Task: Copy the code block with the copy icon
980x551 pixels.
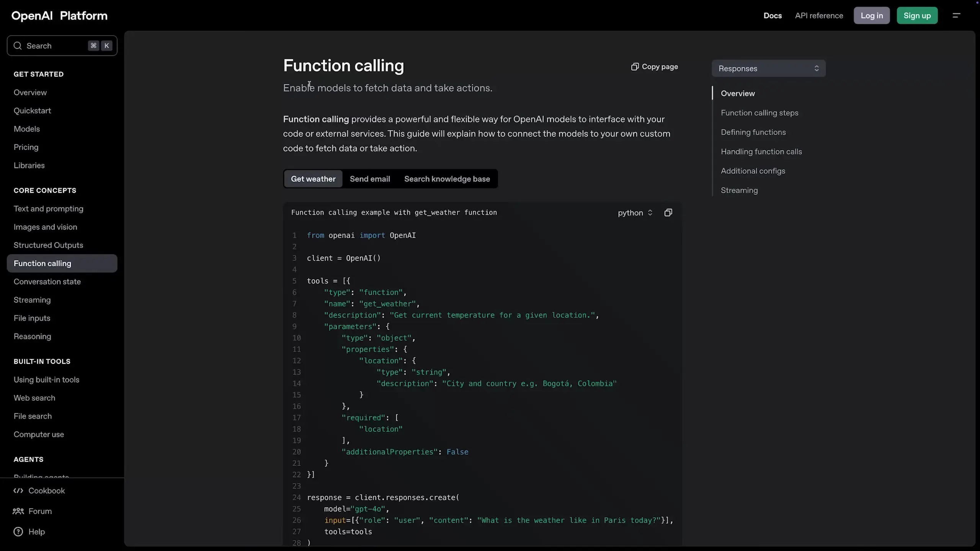Action: click(668, 213)
